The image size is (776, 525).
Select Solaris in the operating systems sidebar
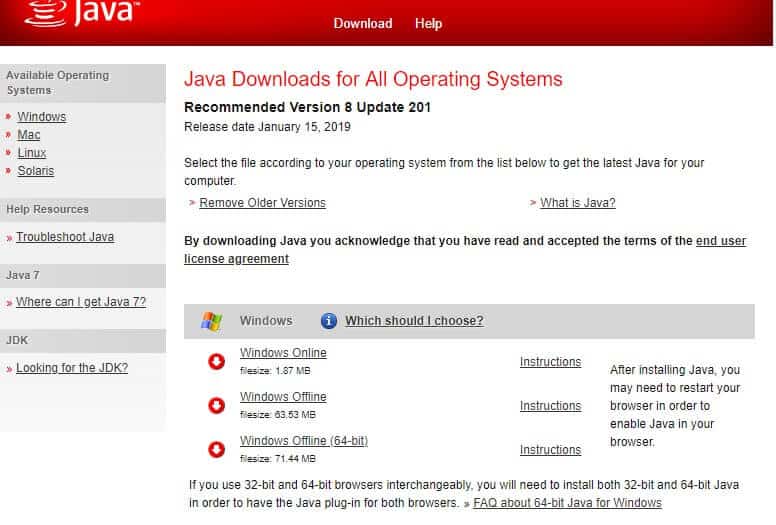pyautogui.click(x=36, y=171)
